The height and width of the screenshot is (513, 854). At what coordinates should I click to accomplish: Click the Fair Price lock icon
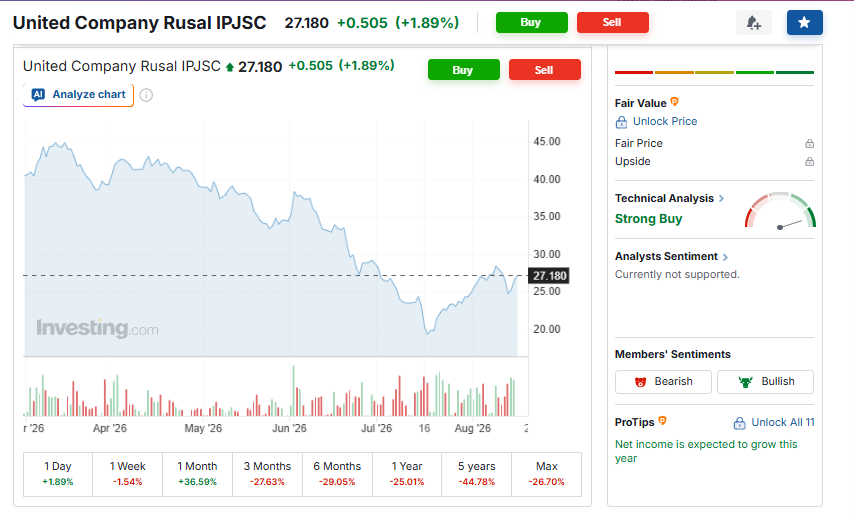click(x=809, y=144)
